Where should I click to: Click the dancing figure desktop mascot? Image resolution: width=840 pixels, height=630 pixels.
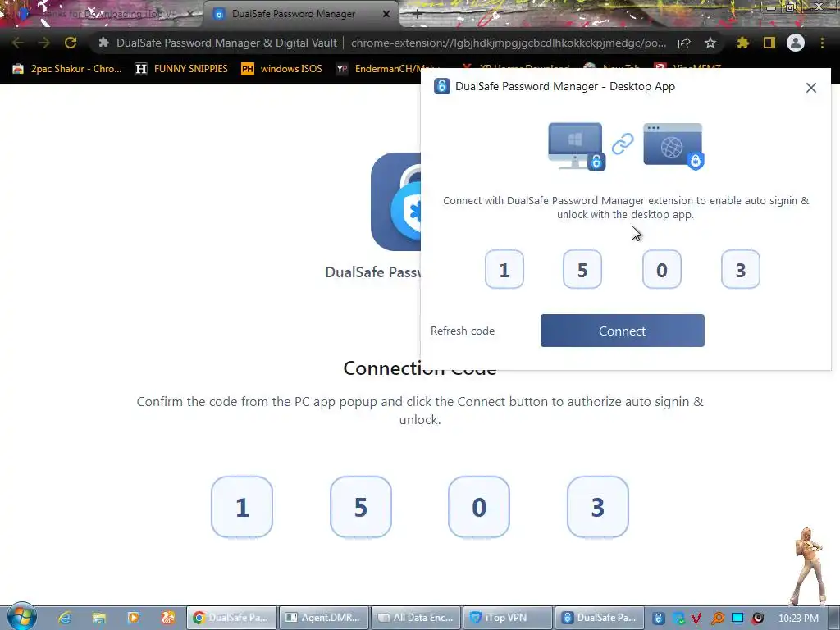[x=808, y=566]
